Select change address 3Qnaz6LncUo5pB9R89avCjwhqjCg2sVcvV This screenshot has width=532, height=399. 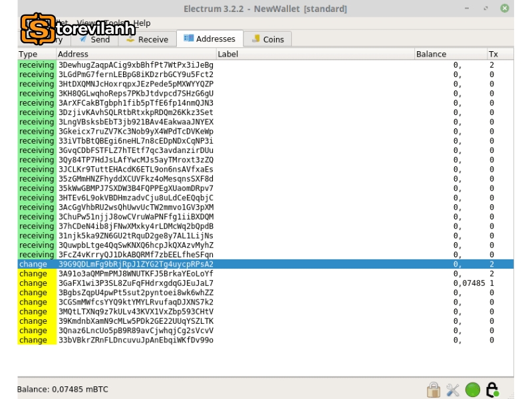pos(136,331)
